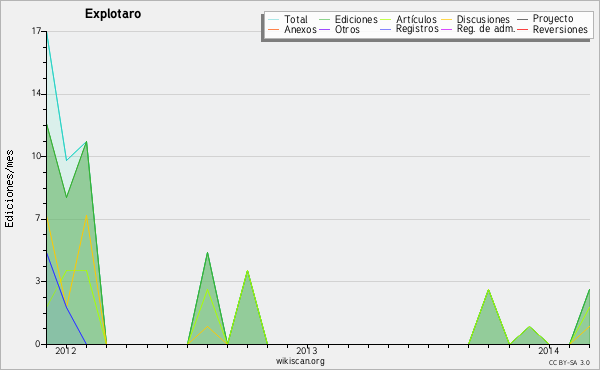Image resolution: width=600 pixels, height=370 pixels.
Task: Select the Anexos legend entry
Action: [x=292, y=29]
